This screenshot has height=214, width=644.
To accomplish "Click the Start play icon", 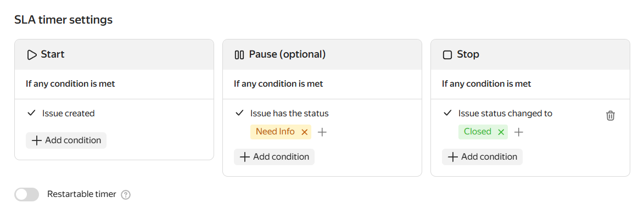I will pos(32,55).
